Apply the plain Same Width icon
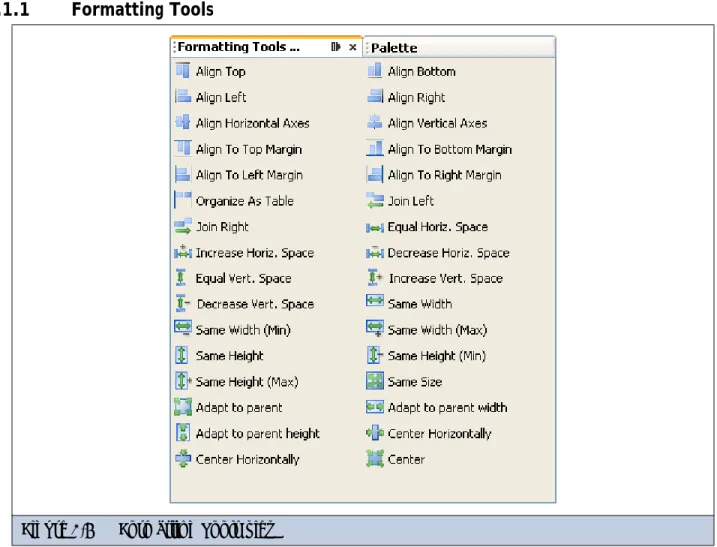 tap(375, 301)
